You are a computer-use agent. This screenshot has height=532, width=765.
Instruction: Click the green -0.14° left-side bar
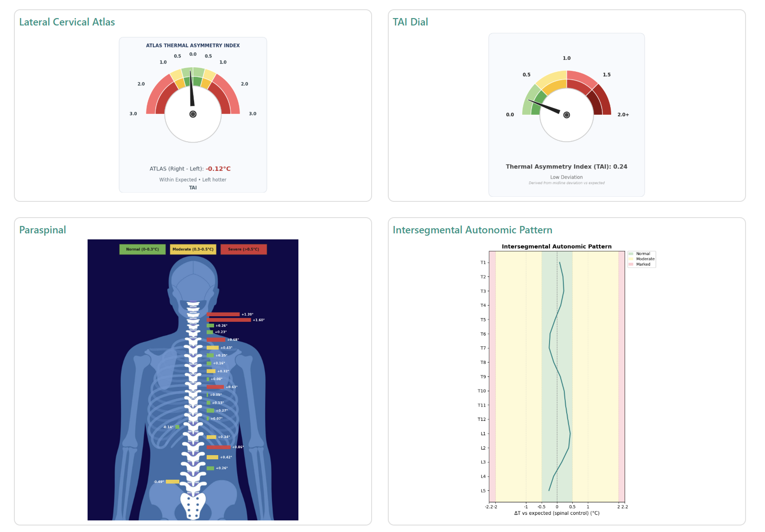tap(177, 427)
